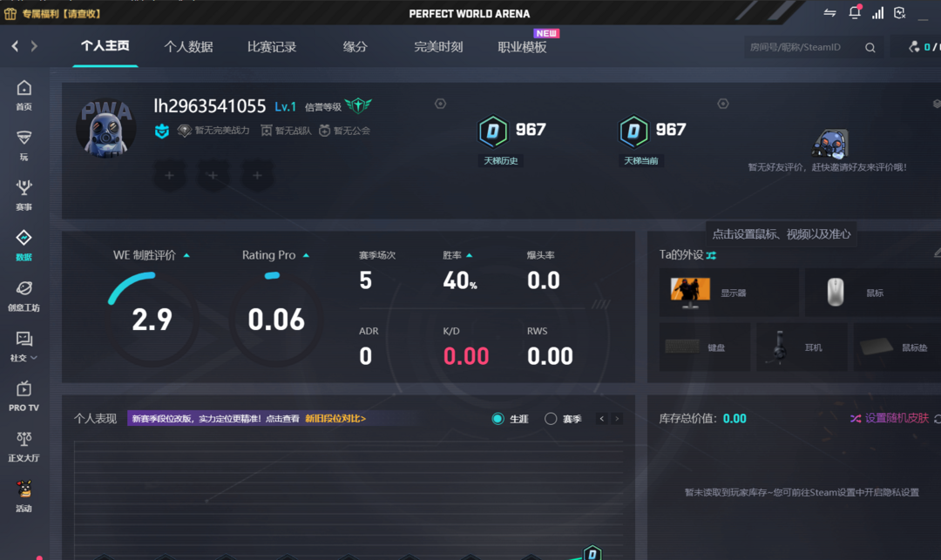Open the 新旧段位对比 link
Screen dimensions: 941x560
(x=335, y=419)
